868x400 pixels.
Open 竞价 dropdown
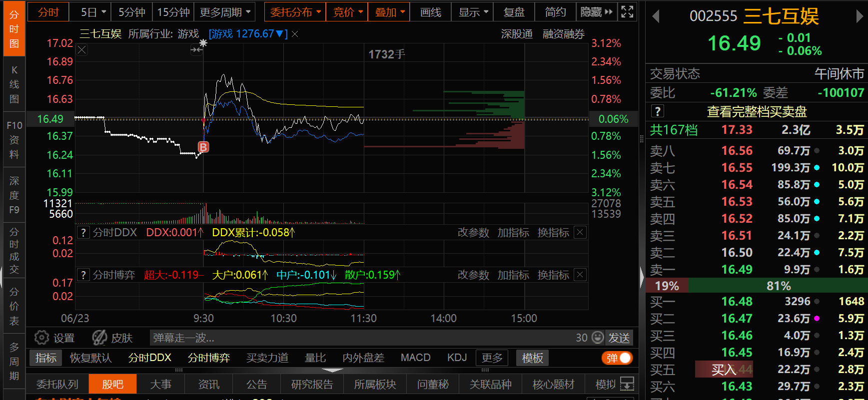[347, 12]
